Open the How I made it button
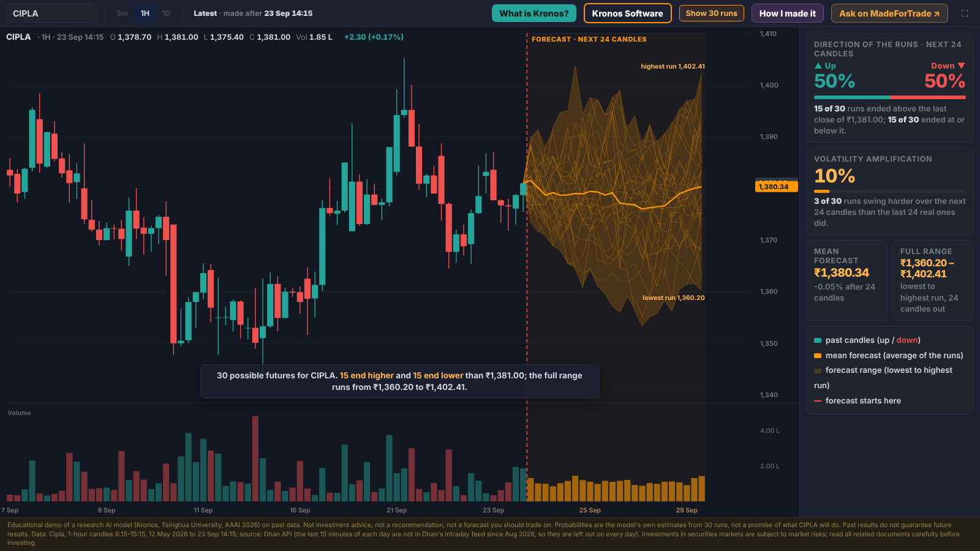 point(788,13)
